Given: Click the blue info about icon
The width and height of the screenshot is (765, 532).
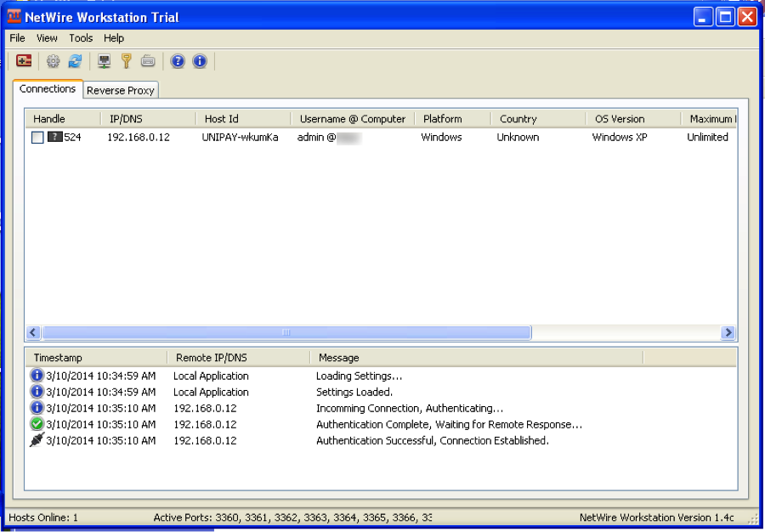Looking at the screenshot, I should 200,61.
